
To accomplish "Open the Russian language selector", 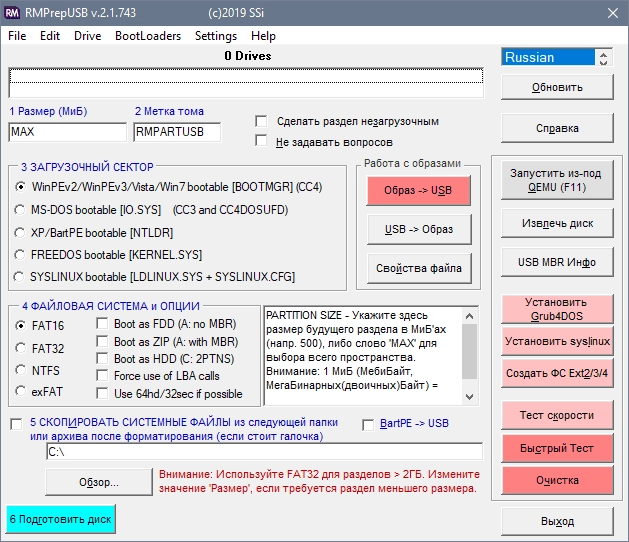I will [x=548, y=57].
